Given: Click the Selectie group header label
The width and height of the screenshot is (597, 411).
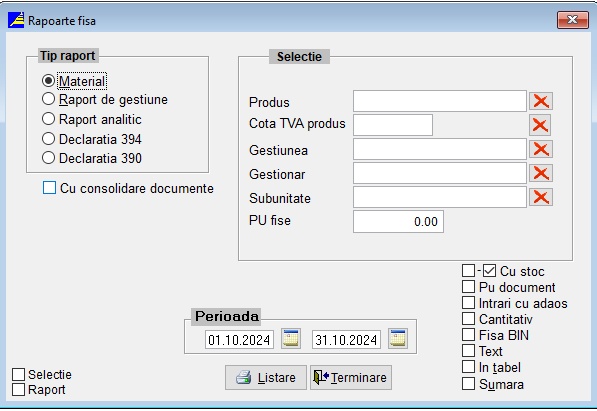Looking at the screenshot, I should (299, 57).
